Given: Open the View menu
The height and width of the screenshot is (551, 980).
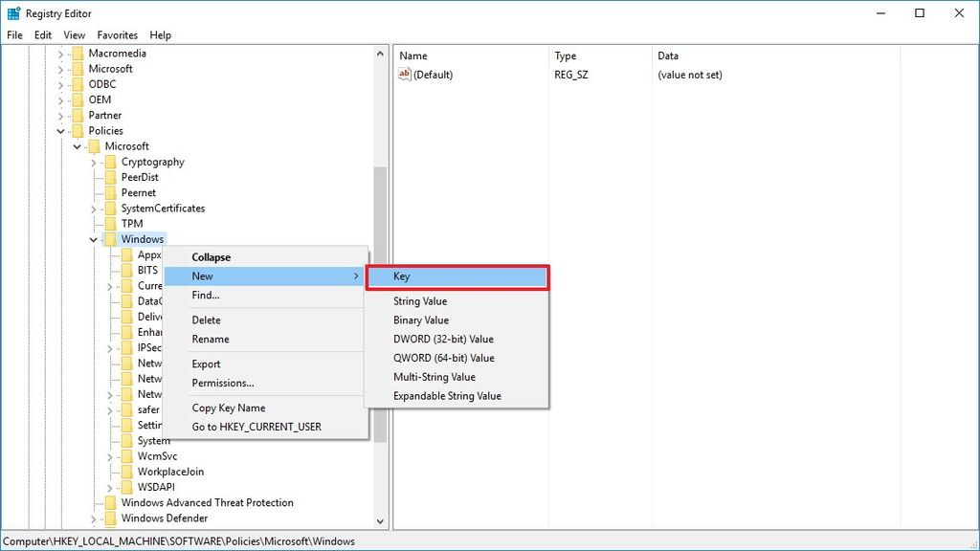Looking at the screenshot, I should [x=74, y=34].
